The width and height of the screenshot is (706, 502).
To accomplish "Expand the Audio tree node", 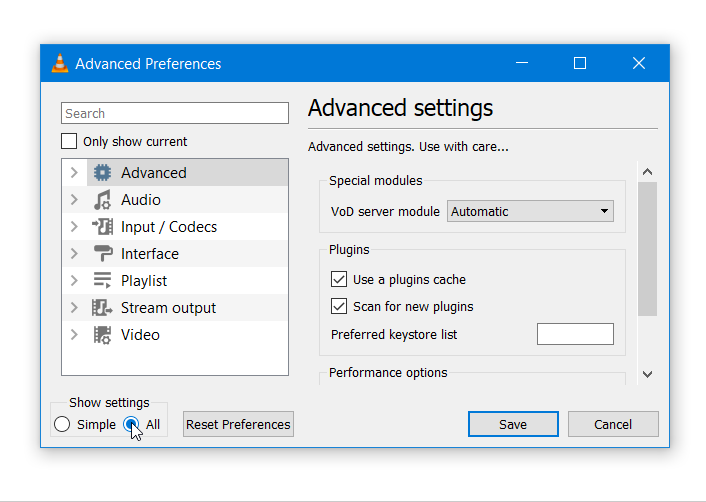I will pyautogui.click(x=74, y=199).
